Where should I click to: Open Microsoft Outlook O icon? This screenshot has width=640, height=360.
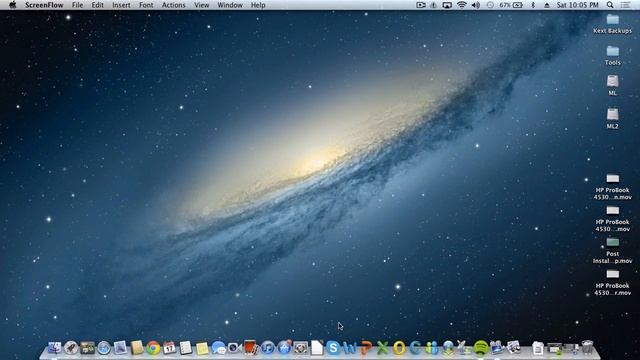coord(399,348)
